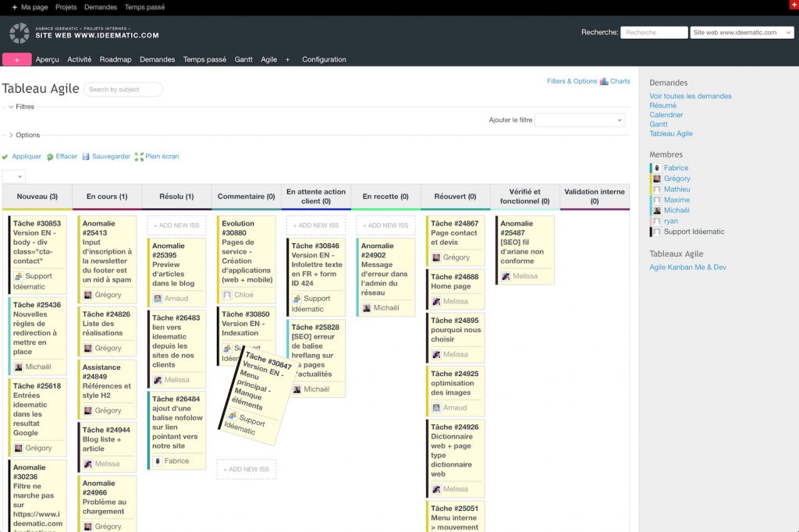Open the Résumé sidebar link
The width and height of the screenshot is (799, 532).
point(663,105)
